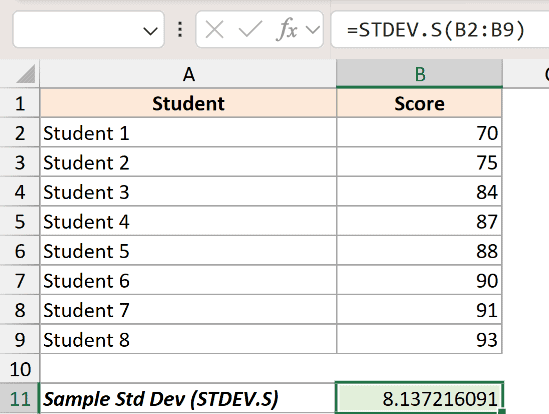Select the 'Student 6' cell

188,281
